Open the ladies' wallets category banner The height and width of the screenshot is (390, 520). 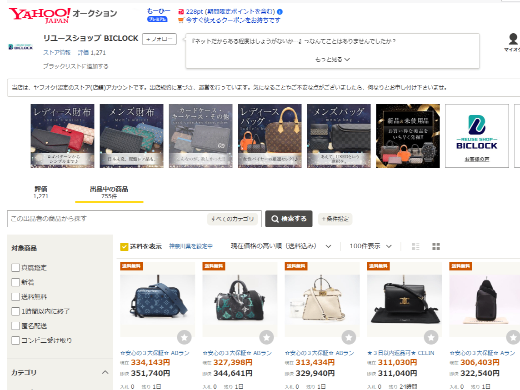tap(62, 136)
